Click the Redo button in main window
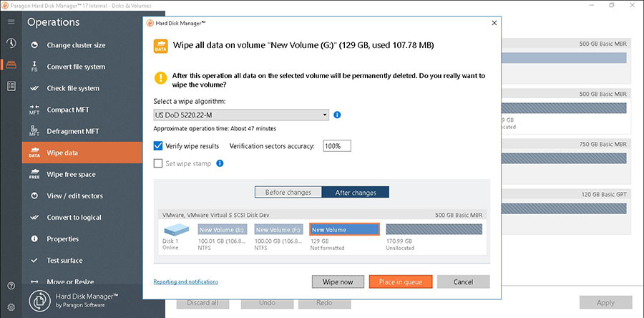 click(x=324, y=303)
